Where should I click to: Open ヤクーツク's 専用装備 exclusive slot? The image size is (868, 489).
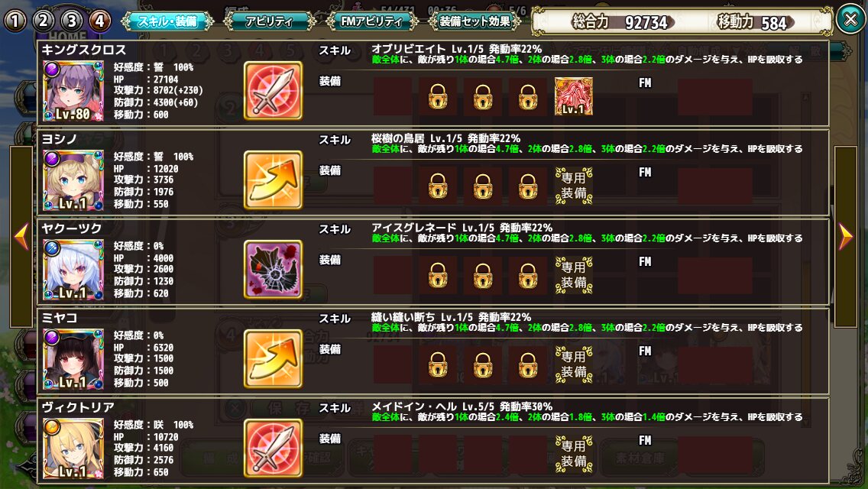(574, 275)
